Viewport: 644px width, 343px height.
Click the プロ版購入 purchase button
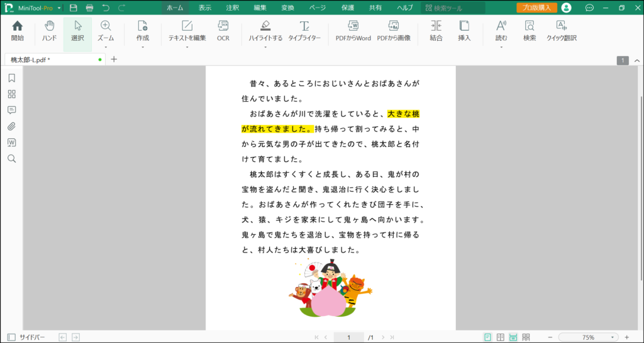[x=537, y=8]
